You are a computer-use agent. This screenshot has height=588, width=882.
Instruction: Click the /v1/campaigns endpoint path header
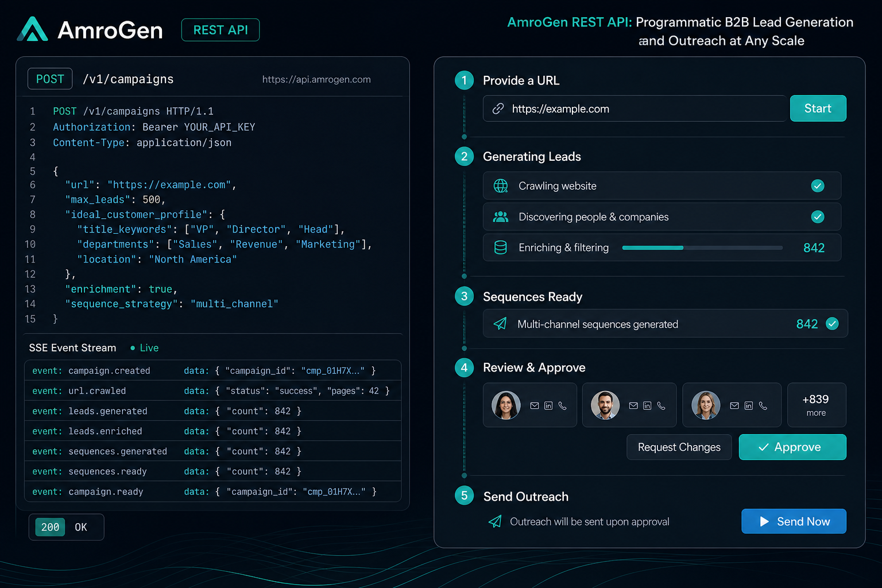point(128,79)
